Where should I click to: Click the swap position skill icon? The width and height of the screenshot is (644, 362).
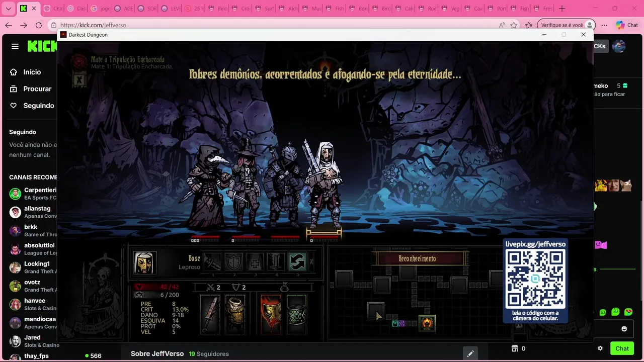pos(297,262)
